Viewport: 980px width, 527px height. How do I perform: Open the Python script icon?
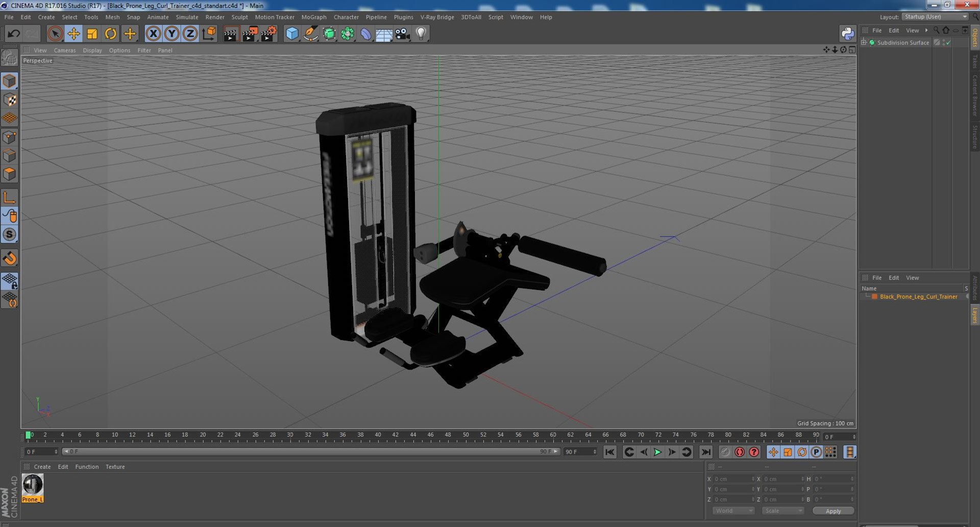point(847,34)
